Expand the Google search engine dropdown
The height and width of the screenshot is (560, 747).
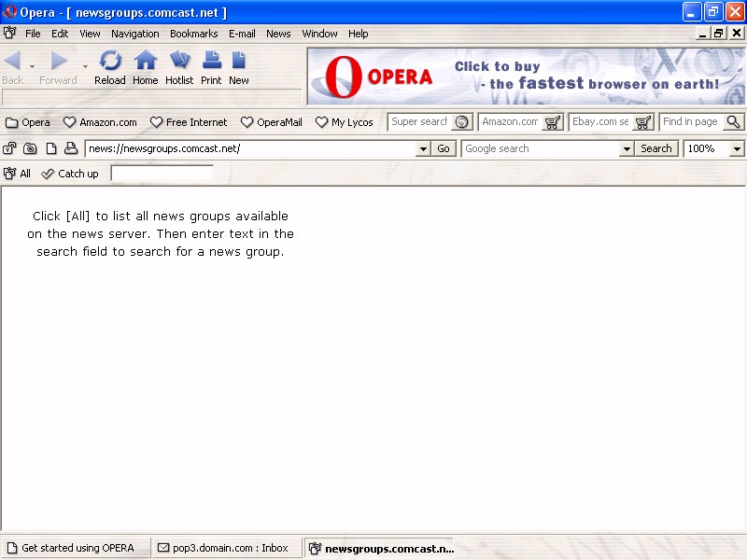627,149
